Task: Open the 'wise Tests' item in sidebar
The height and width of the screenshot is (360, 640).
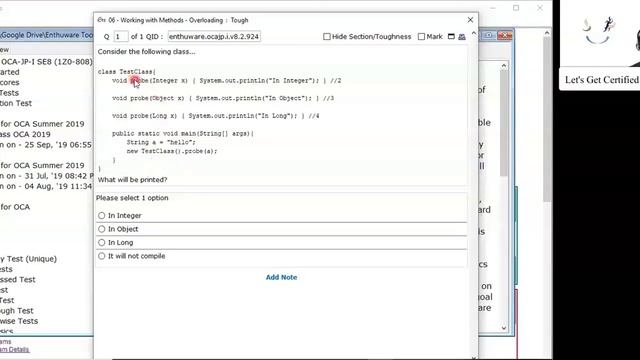Action: tap(19, 321)
